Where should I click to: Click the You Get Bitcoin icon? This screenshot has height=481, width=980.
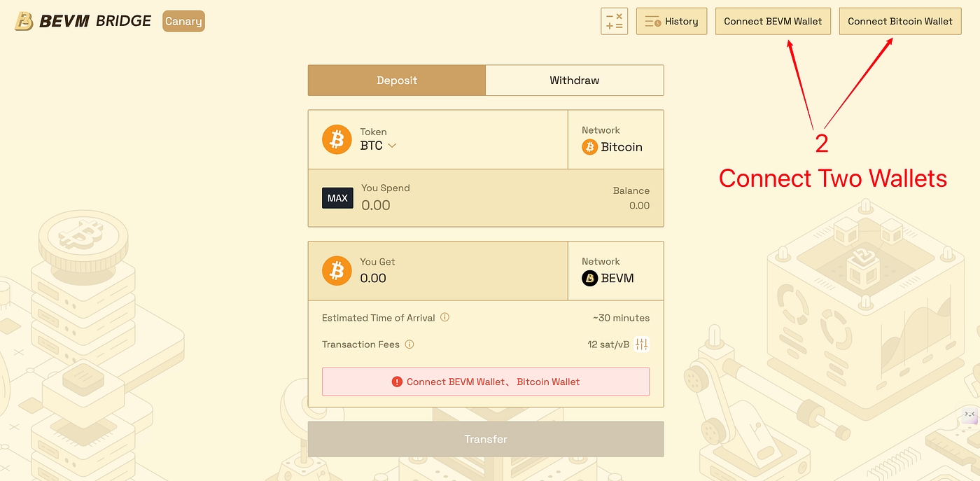point(337,270)
